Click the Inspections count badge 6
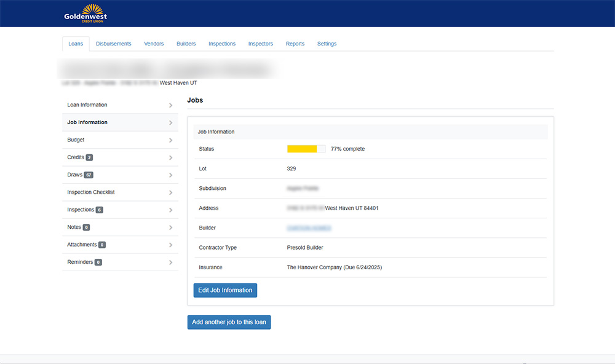 point(99,210)
